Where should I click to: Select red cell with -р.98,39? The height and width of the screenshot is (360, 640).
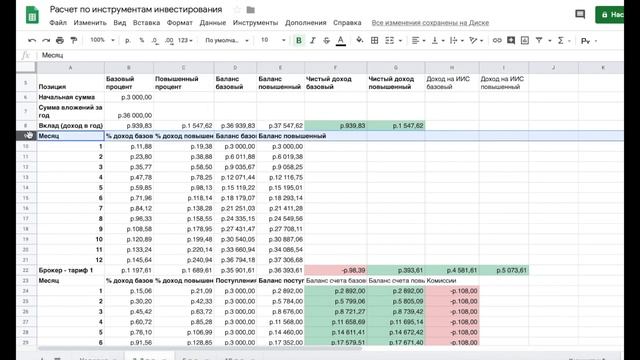click(x=336, y=270)
